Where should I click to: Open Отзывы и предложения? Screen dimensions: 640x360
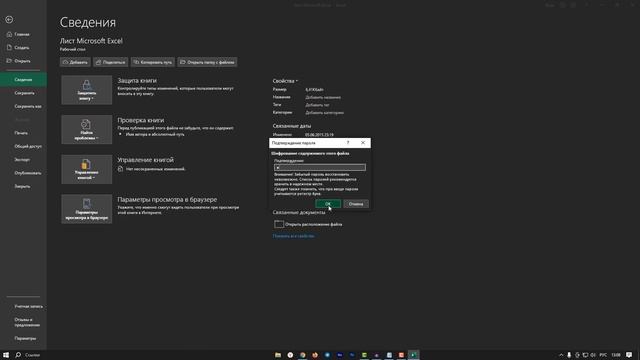pos(27,322)
